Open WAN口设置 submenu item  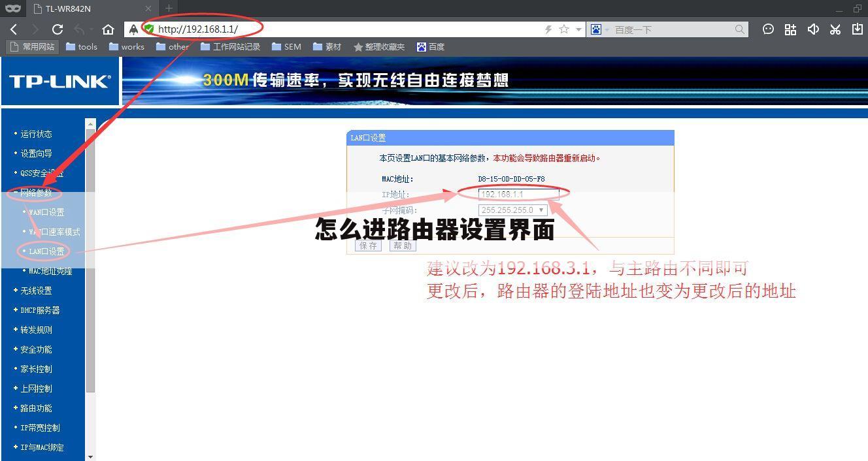point(46,212)
